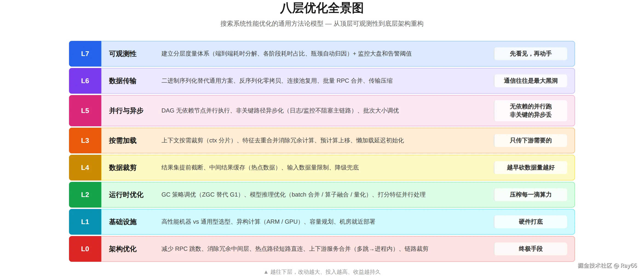Click the description starting with 高性能机器
Screen dimensions: 644x276
tap(268, 222)
